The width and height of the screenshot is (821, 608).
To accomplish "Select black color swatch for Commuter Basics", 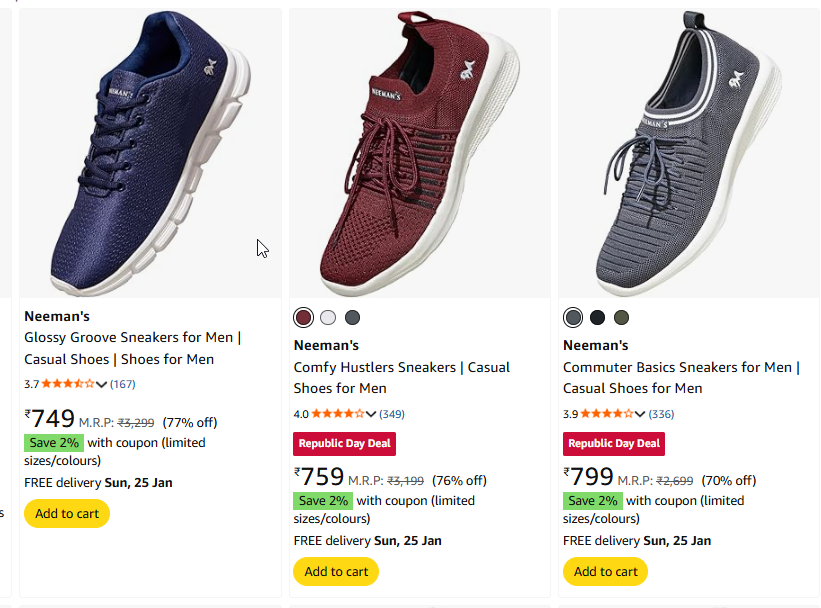I will click(597, 318).
